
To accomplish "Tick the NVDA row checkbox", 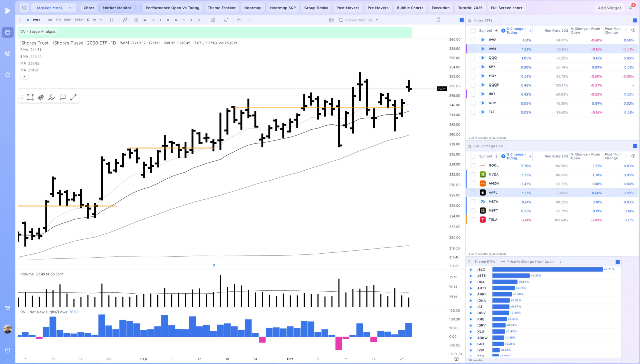I will pos(473,175).
